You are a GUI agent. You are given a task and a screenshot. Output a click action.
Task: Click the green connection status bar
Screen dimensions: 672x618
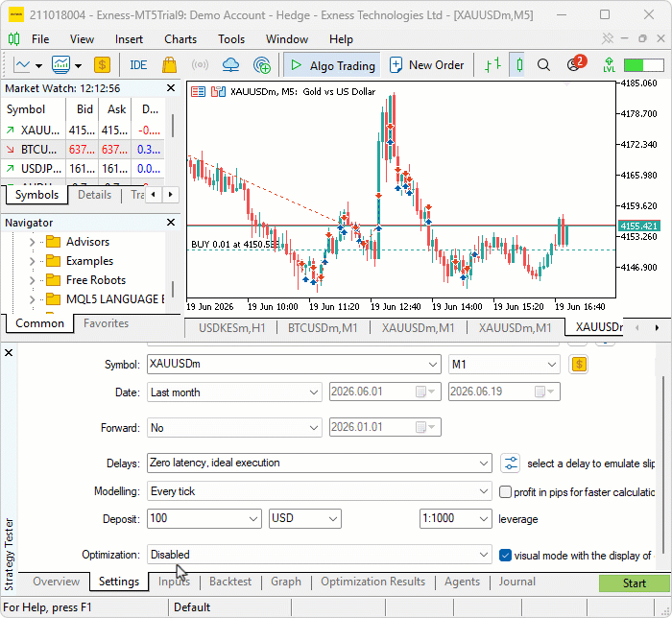644,65
